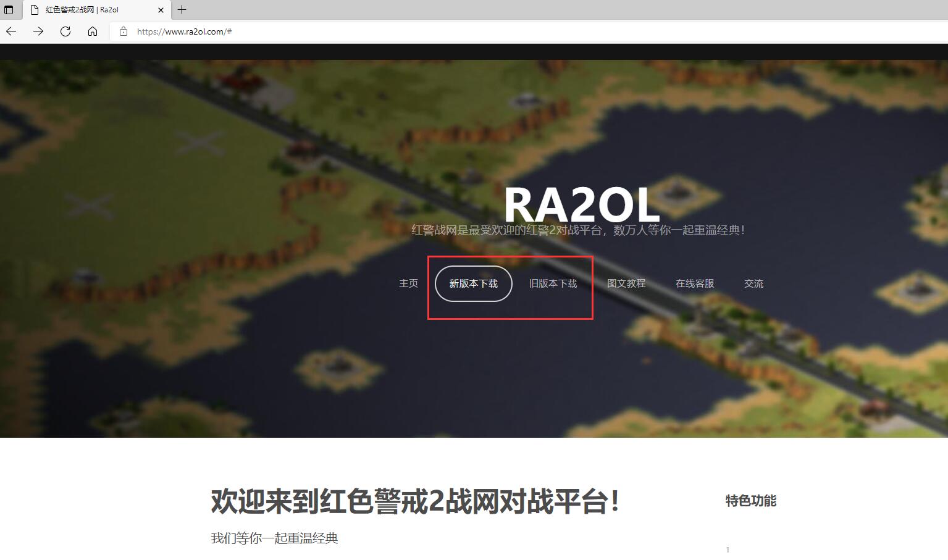The image size is (948, 560).
Task: Select the 红色警戒2战网 | Ra2ol tab
Action: pos(97,10)
